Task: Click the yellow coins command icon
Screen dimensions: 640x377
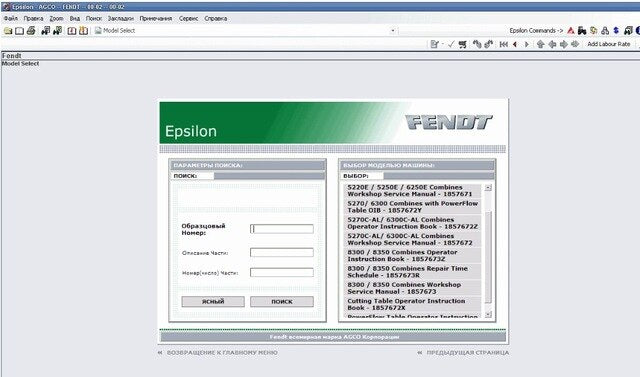Action: click(593, 31)
